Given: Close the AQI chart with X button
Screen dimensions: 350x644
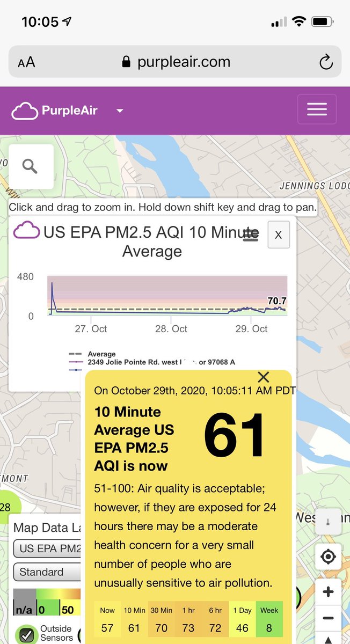Looking at the screenshot, I should pos(278,235).
